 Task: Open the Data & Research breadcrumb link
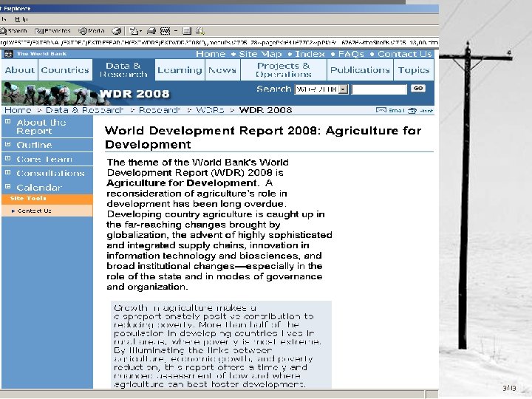(84, 110)
